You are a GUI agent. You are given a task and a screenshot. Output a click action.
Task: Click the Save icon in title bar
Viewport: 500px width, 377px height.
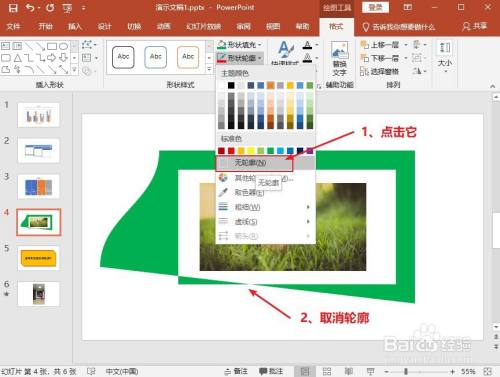[13, 7]
